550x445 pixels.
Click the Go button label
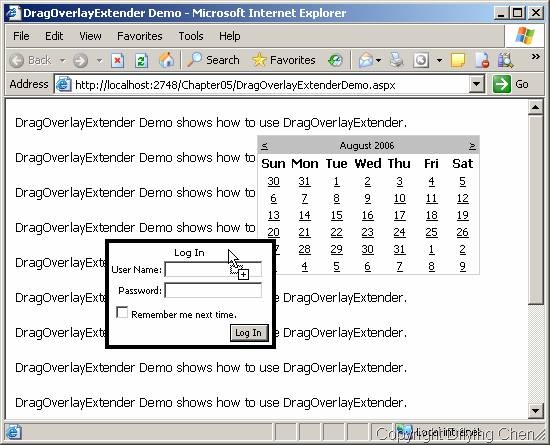tap(522, 84)
